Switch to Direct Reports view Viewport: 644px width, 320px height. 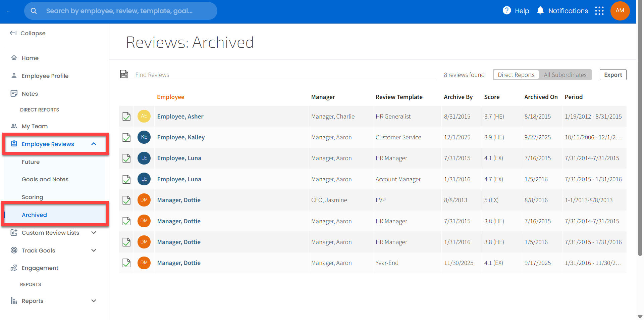coord(516,75)
